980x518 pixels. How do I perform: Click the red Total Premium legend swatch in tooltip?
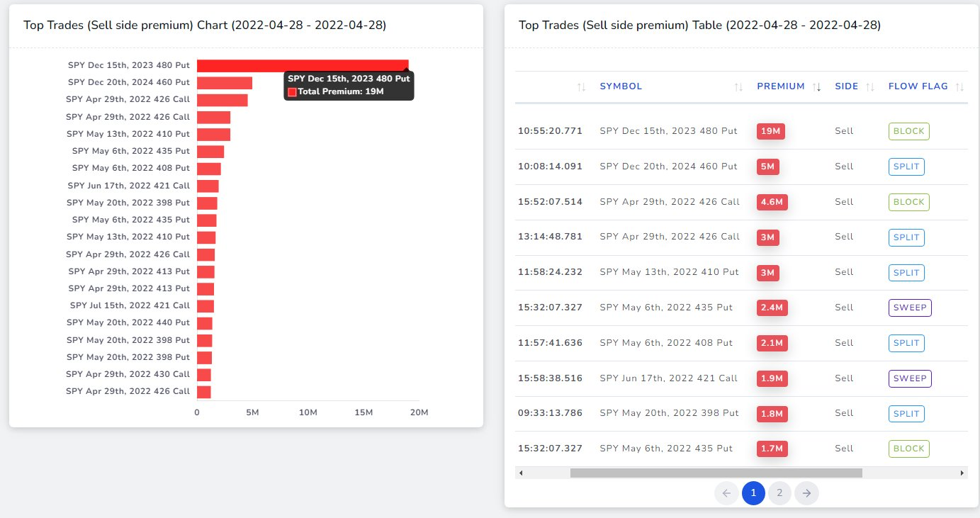coord(292,92)
